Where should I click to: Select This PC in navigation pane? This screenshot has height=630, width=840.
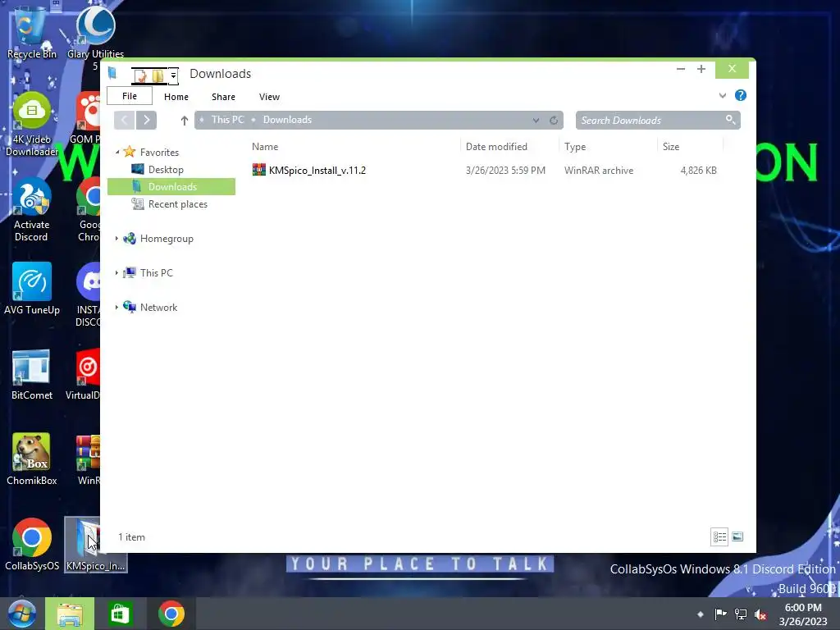(156, 272)
